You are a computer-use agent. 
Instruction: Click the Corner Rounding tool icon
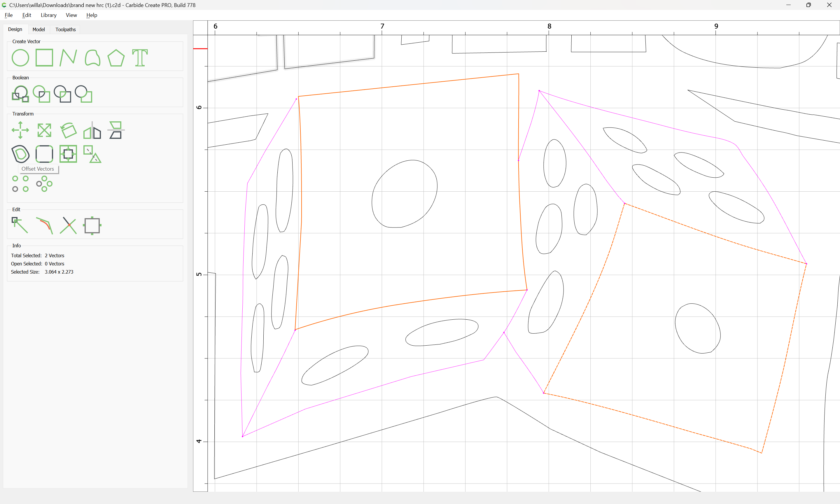point(44,154)
